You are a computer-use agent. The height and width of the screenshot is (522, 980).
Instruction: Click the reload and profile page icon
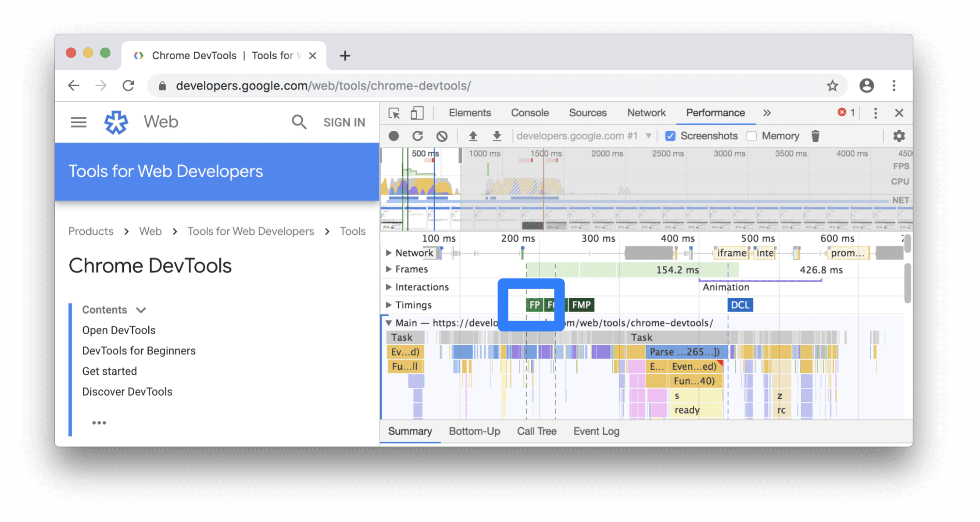tap(418, 136)
